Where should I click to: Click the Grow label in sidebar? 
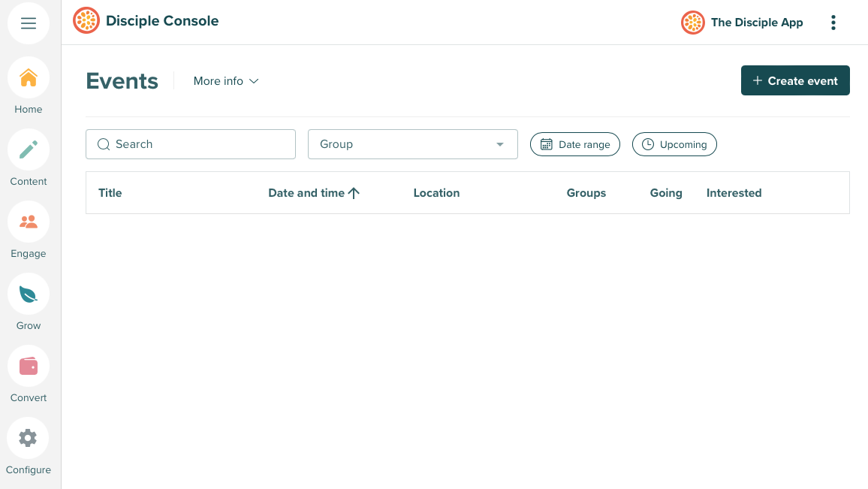29,326
